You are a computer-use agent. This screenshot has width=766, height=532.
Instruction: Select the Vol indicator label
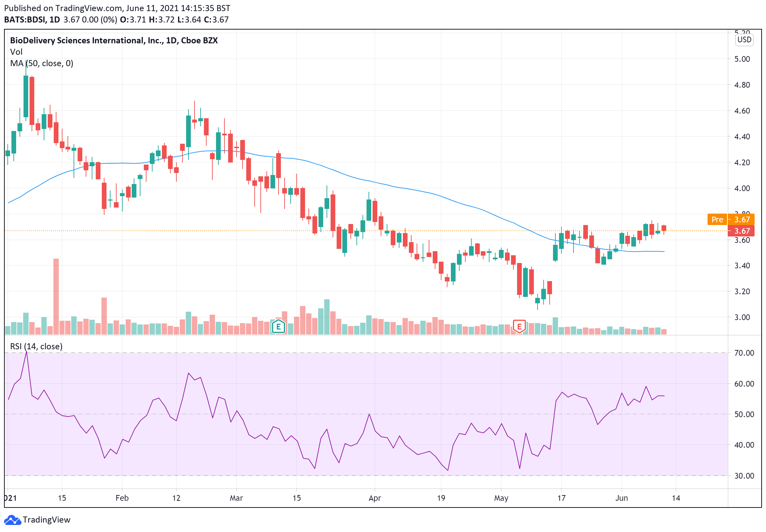(16, 52)
